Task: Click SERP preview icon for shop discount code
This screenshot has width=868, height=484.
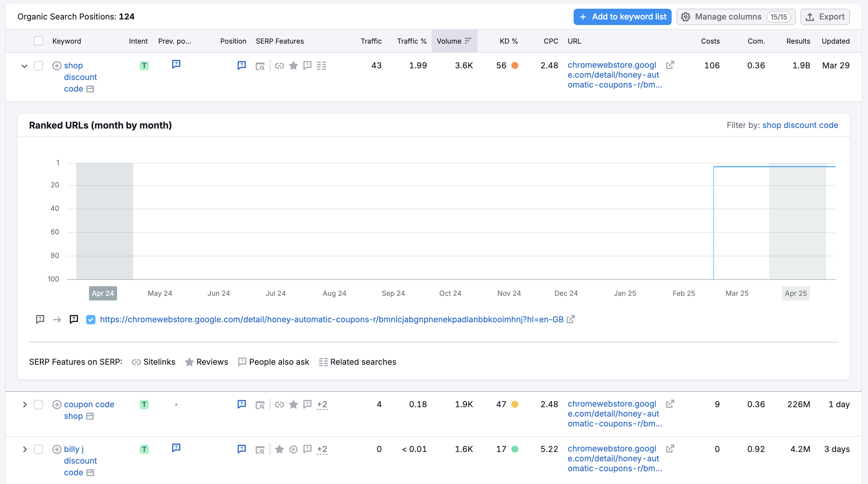Action: pos(260,66)
